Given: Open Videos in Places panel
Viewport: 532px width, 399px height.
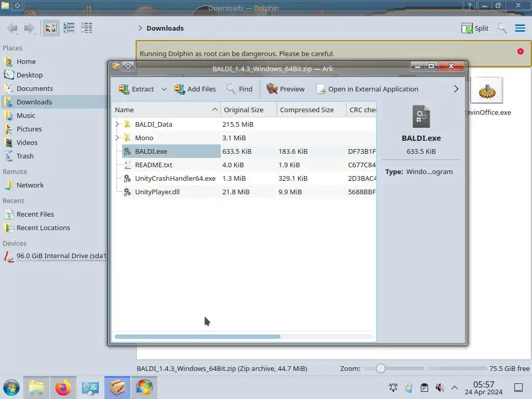Looking at the screenshot, I should coord(54,143).
